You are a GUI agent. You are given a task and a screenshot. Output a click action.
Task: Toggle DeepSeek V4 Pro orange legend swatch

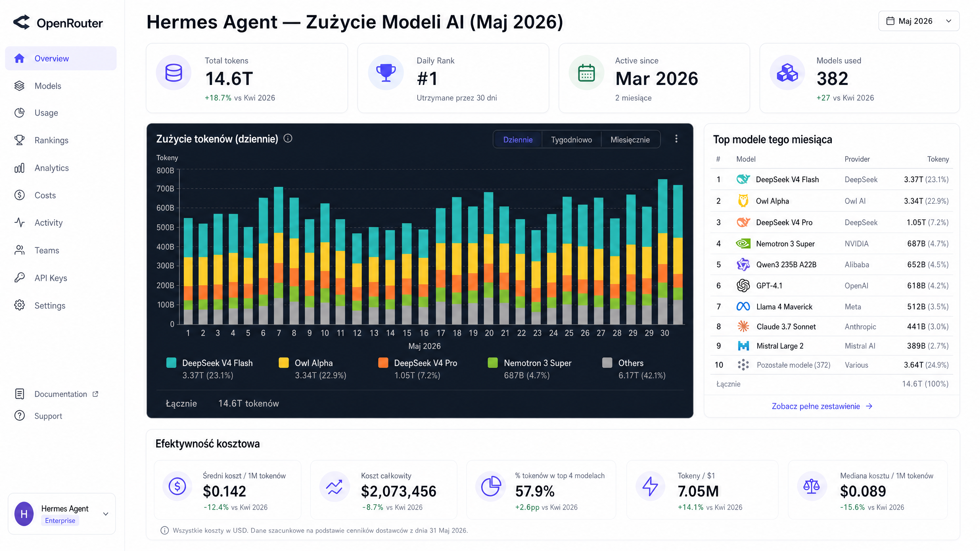pyautogui.click(x=383, y=362)
